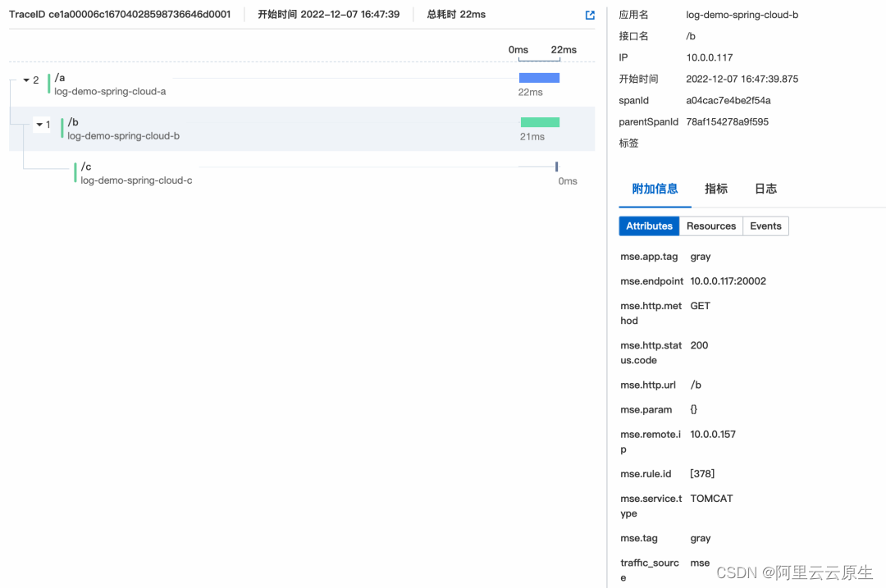Click the green 21ms duration bar

pos(540,122)
